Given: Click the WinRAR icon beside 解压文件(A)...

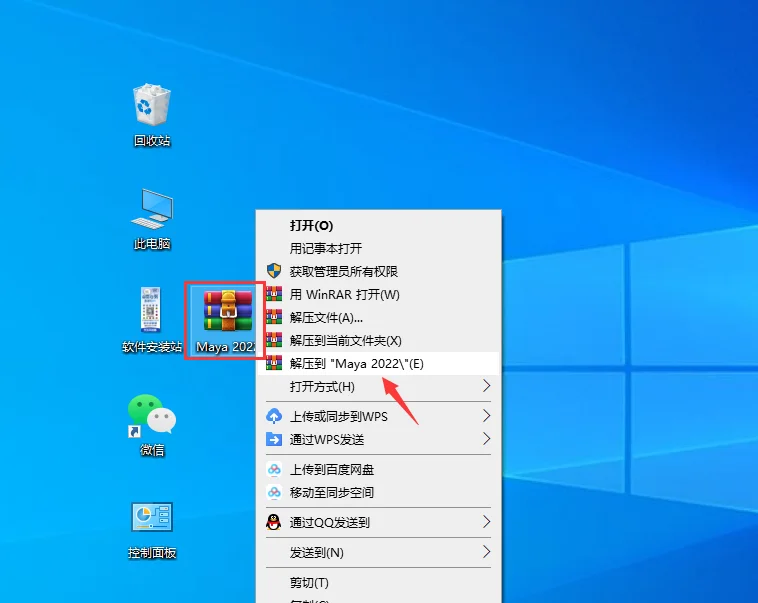Looking at the screenshot, I should click(274, 317).
